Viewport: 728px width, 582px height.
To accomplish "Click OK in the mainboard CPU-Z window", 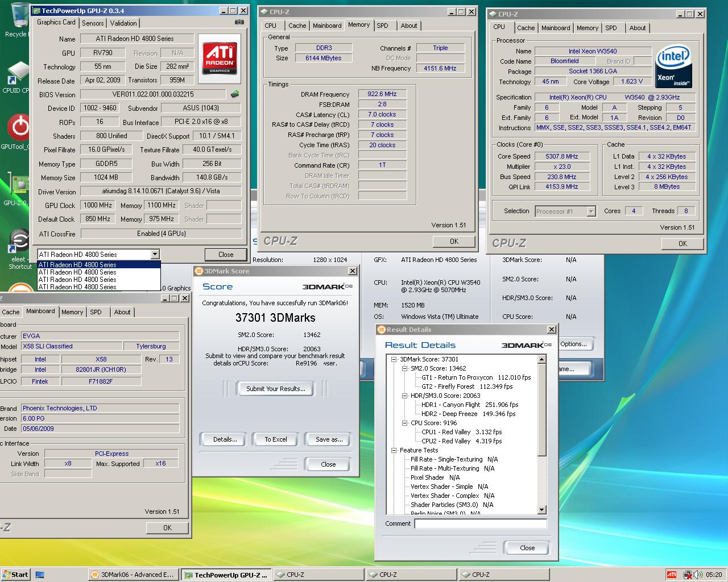I will [x=167, y=528].
